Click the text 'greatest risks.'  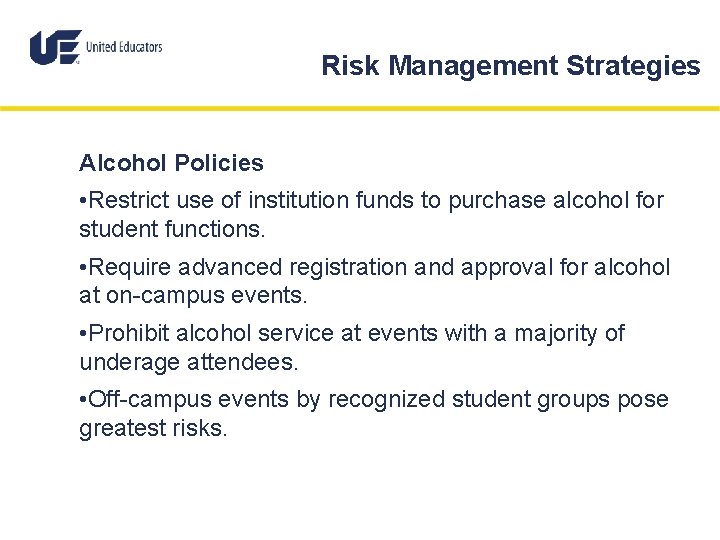click(153, 428)
